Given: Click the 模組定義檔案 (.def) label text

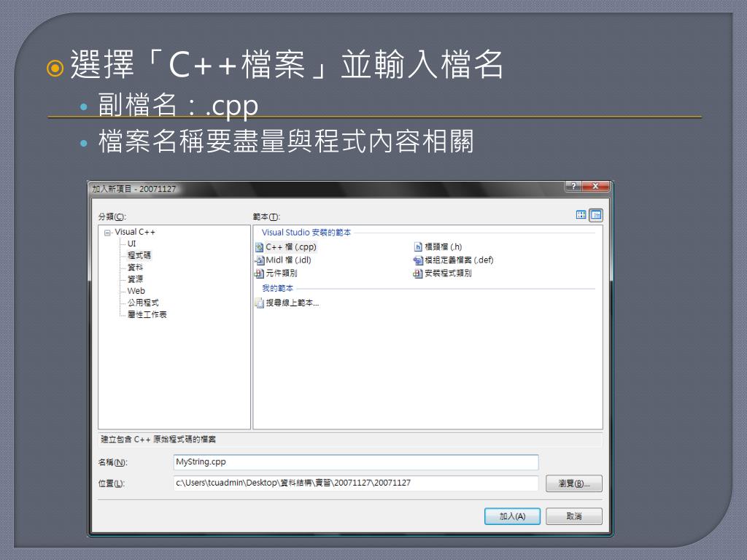Looking at the screenshot, I should pyautogui.click(x=460, y=260).
